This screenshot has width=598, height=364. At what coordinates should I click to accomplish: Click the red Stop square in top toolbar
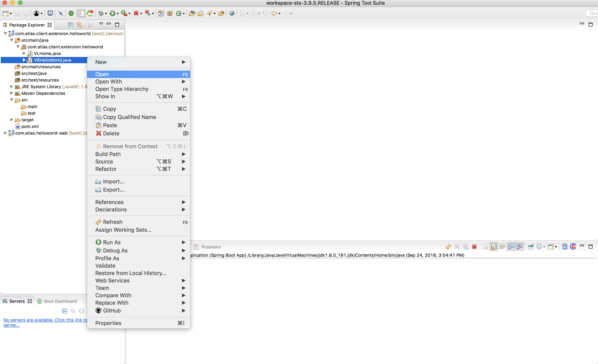pyautogui.click(x=136, y=13)
